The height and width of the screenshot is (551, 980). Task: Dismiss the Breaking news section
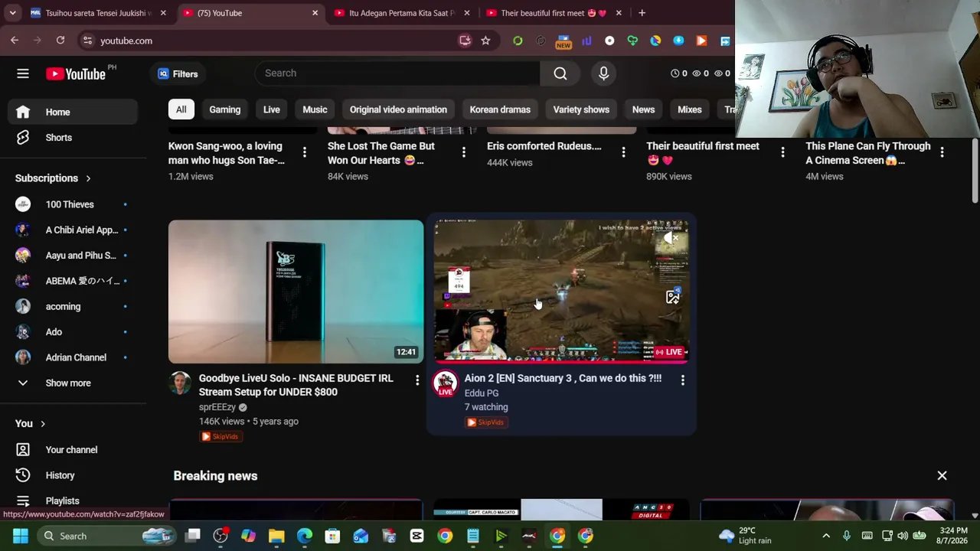942,476
